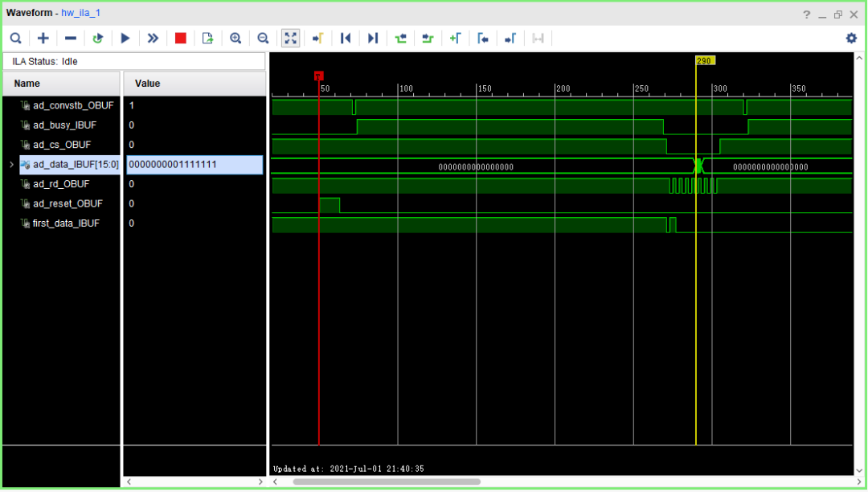This screenshot has width=868, height=492.
Task: Select the ad_rd_OBUF signal
Action: coord(61,184)
